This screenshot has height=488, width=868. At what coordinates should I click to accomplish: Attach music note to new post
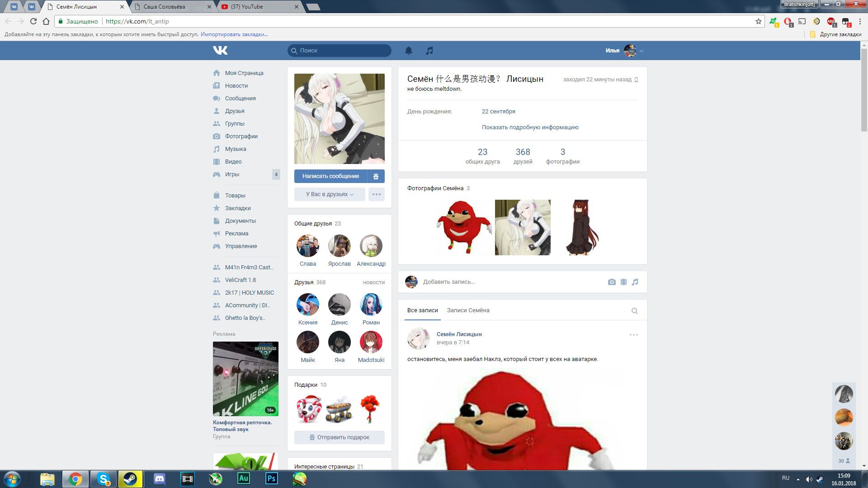(x=635, y=282)
